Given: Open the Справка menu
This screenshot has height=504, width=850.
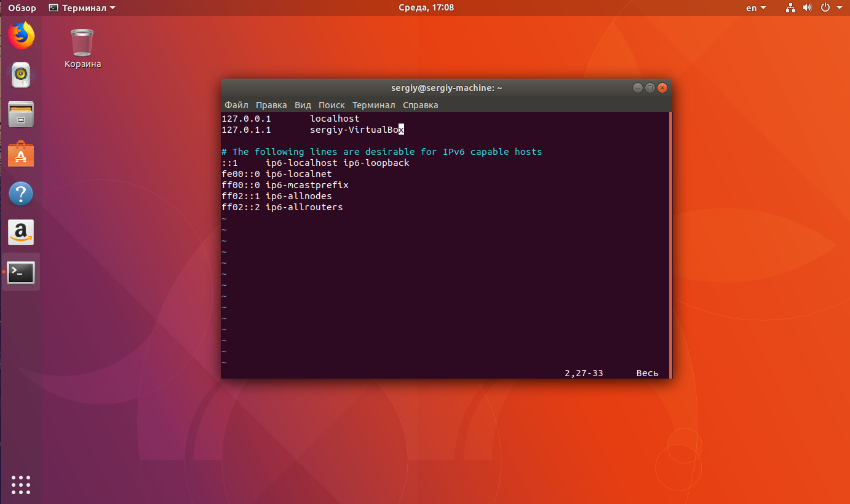Looking at the screenshot, I should click(x=420, y=105).
